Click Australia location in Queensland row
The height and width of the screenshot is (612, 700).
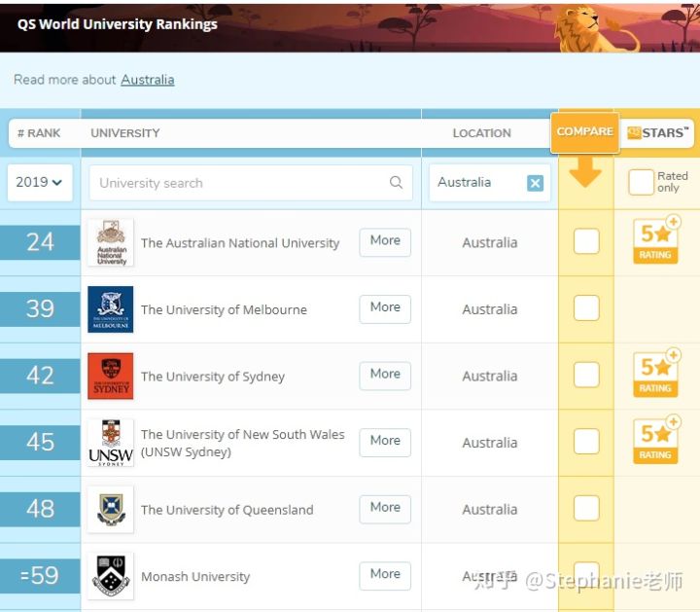coord(490,509)
